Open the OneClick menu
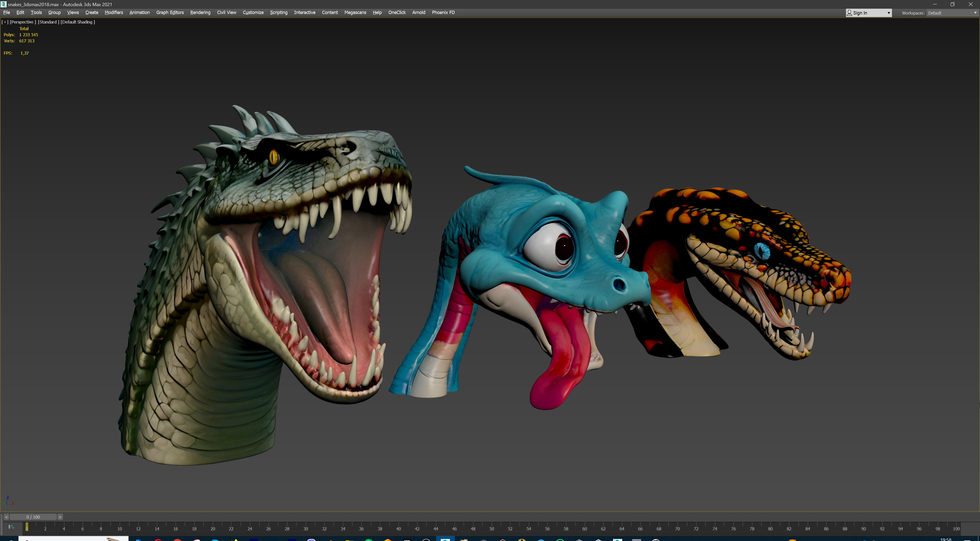Screen dimensions: 980x541 [x=397, y=13]
